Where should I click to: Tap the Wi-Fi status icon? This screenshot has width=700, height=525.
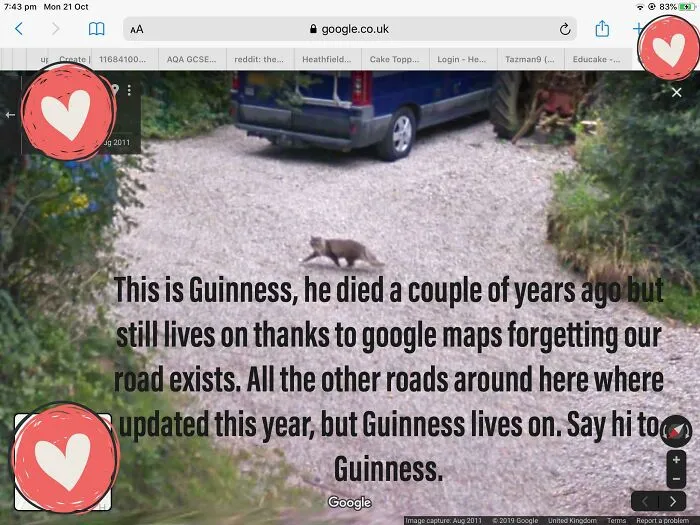point(640,7)
